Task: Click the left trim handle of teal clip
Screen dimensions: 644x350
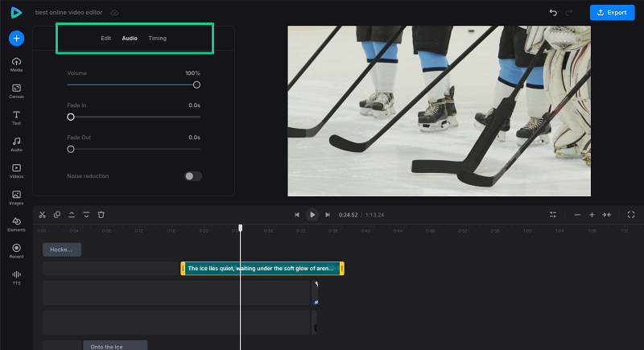Action: [x=183, y=269]
